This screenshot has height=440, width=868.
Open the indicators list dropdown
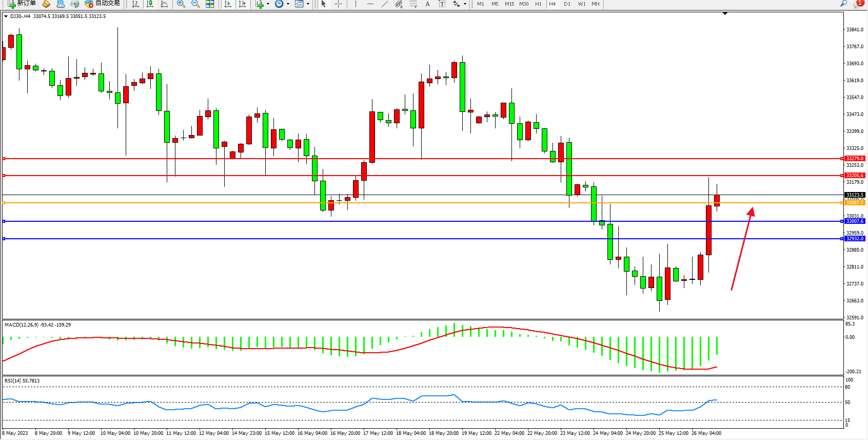[x=268, y=4]
